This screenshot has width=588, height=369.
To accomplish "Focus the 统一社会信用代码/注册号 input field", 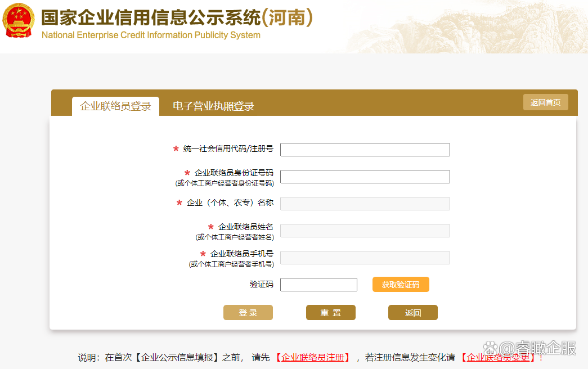I will pos(365,150).
